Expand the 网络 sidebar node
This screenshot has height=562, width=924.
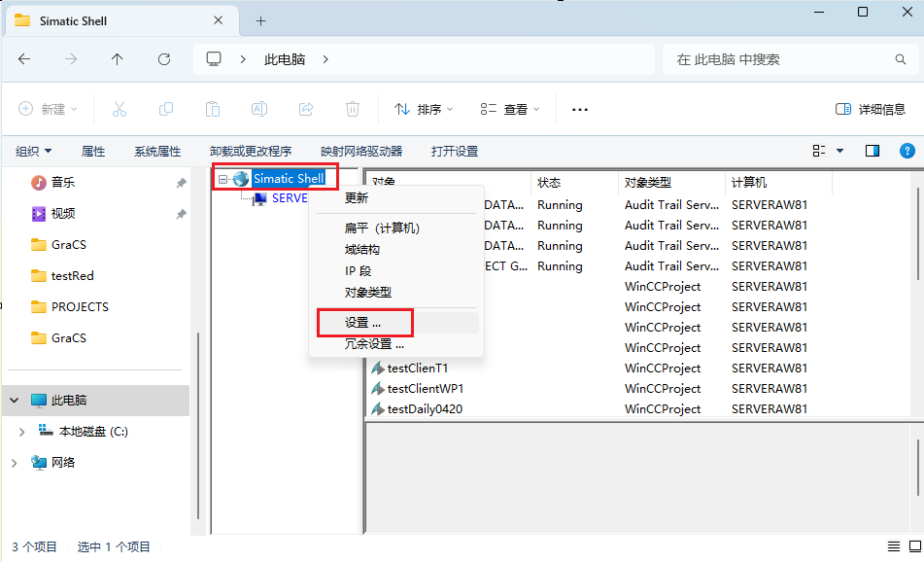click(15, 463)
